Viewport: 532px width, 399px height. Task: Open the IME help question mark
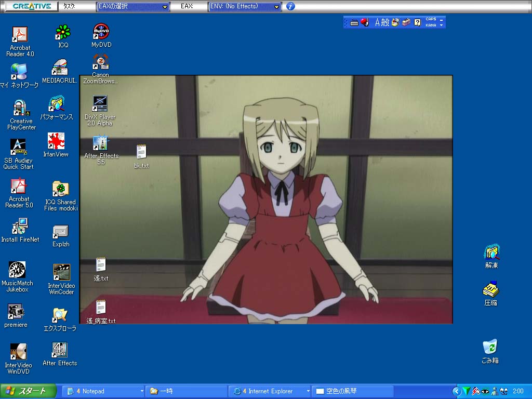coord(418,22)
